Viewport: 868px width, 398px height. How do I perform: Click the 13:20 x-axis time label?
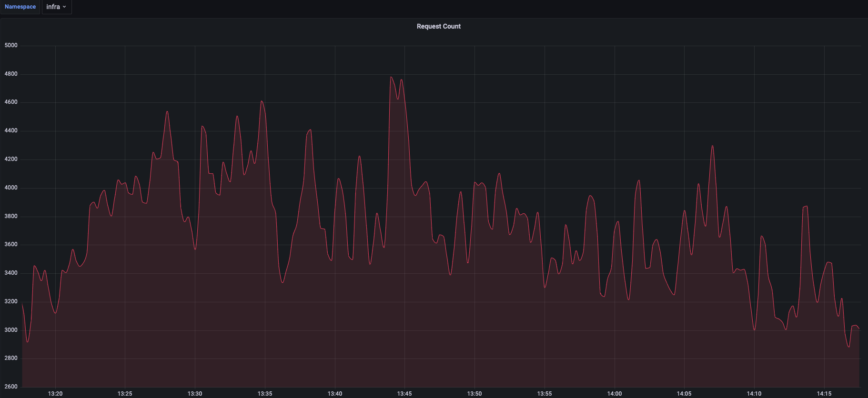[55, 394]
